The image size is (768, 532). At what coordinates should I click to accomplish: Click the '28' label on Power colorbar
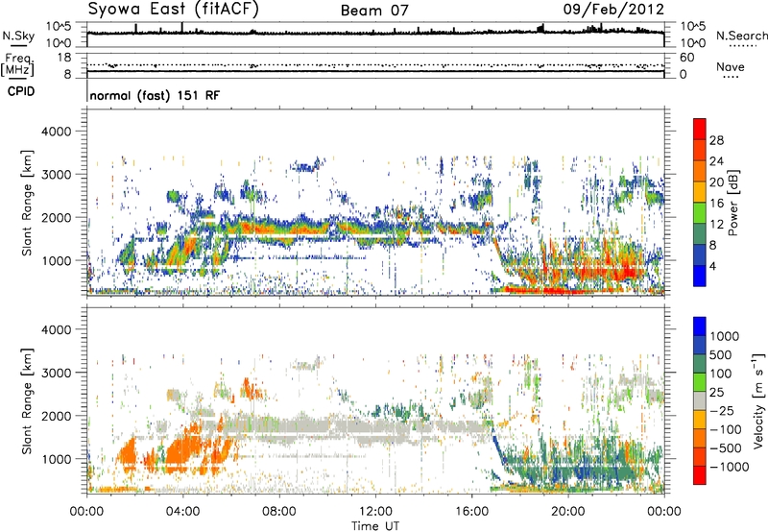point(716,140)
